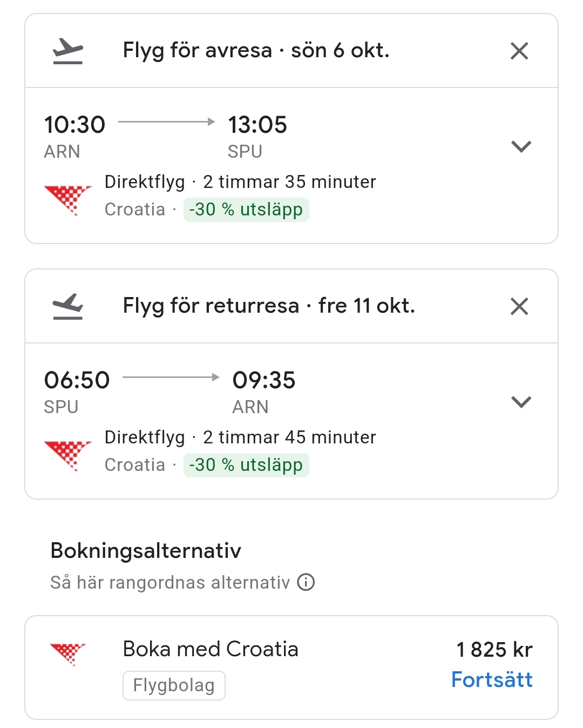Remove the departure flight selection
The height and width of the screenshot is (728, 583).
519,51
